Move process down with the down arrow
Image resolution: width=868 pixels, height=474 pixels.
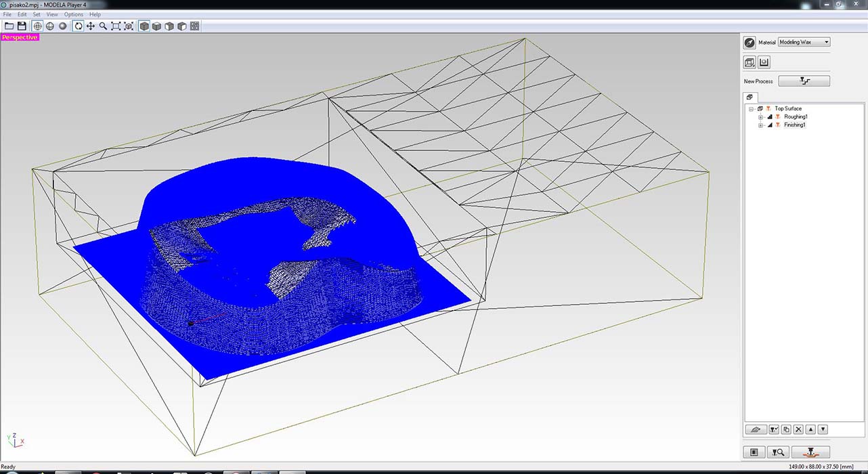pyautogui.click(x=823, y=429)
